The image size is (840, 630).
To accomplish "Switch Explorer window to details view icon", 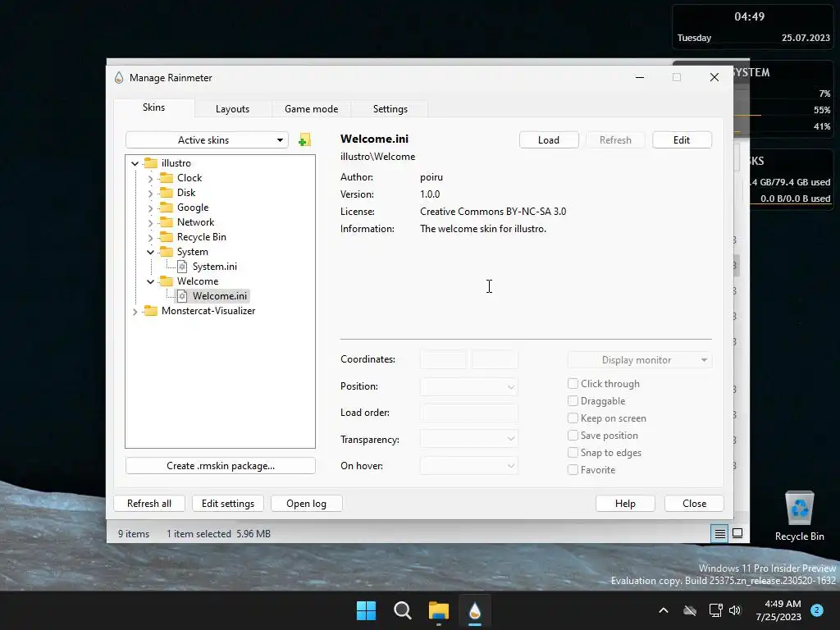I will (719, 533).
